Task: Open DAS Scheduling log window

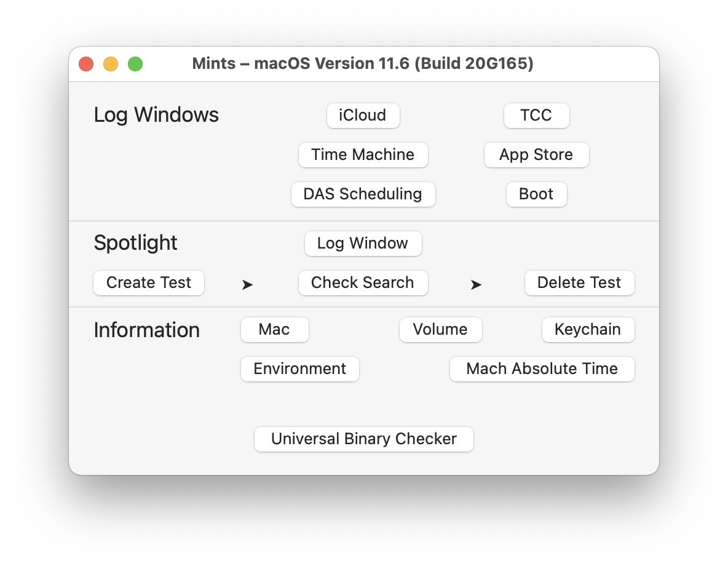Action: (363, 194)
